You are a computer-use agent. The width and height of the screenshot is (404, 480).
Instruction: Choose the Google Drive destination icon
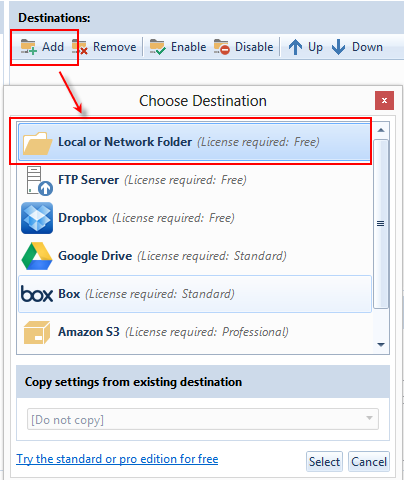37,256
